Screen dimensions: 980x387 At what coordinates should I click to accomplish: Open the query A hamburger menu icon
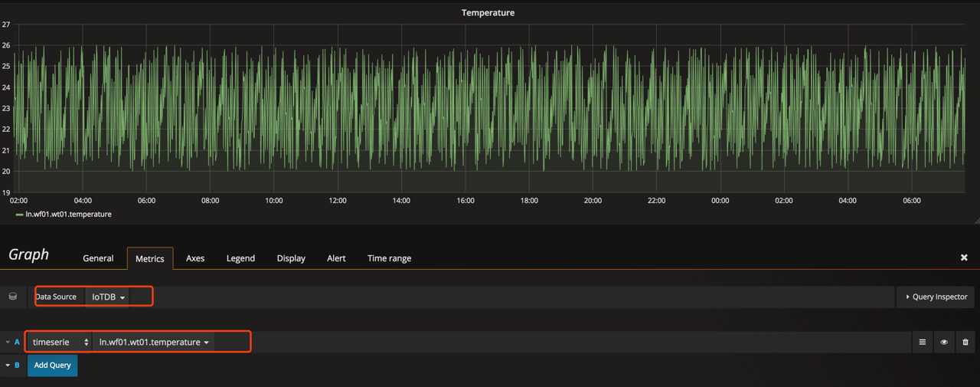922,343
